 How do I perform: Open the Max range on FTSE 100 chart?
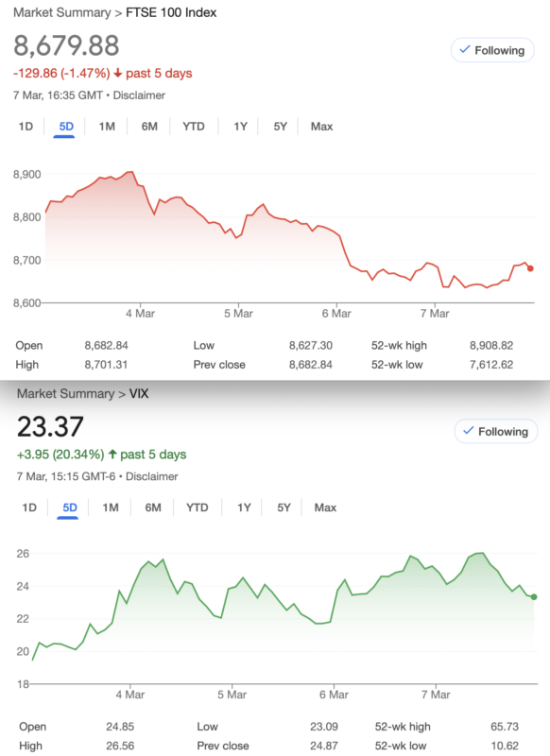[321, 127]
